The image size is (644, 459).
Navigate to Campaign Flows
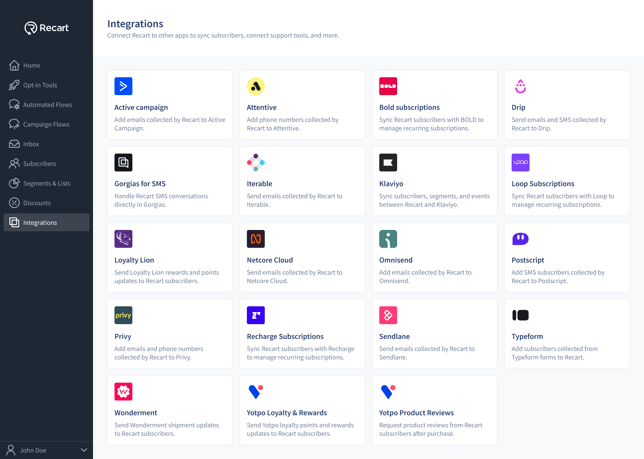[46, 124]
